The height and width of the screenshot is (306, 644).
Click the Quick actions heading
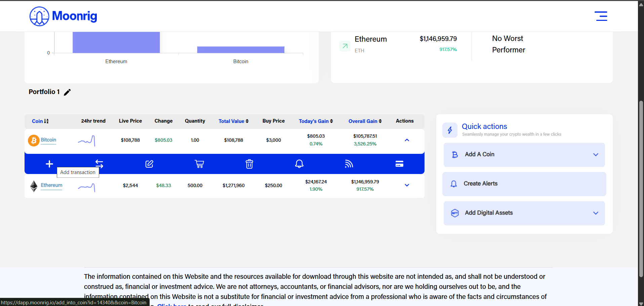coord(484,126)
